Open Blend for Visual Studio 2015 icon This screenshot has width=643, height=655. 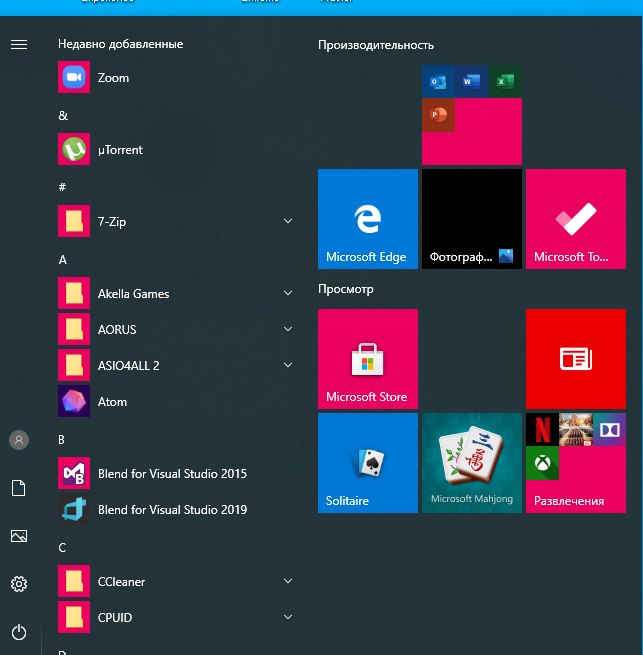point(74,473)
